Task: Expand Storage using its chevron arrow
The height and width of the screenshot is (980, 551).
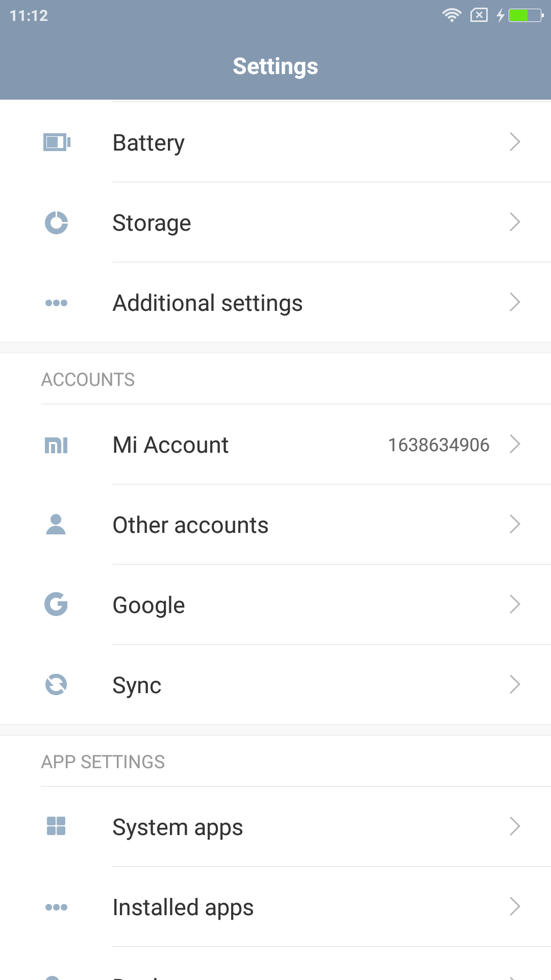Action: (x=515, y=222)
